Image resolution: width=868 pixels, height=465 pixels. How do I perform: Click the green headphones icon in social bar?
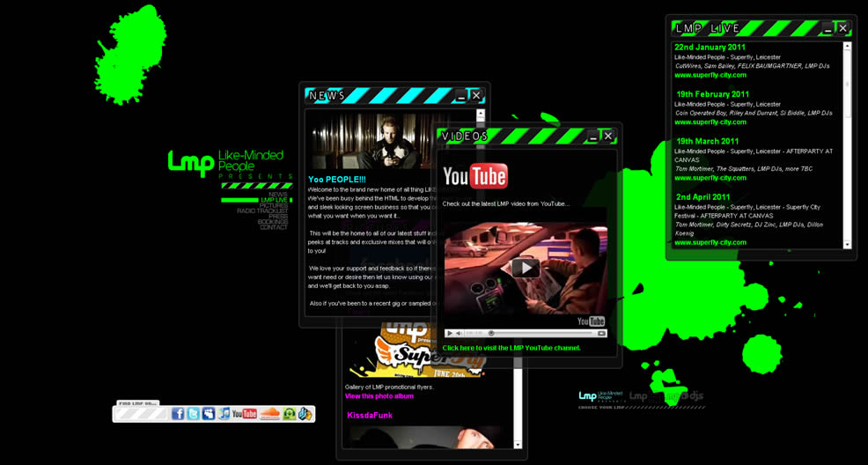click(289, 414)
